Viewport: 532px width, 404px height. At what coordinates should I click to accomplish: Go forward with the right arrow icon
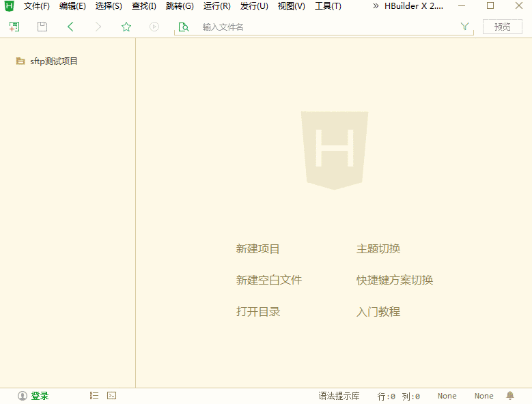tap(98, 27)
